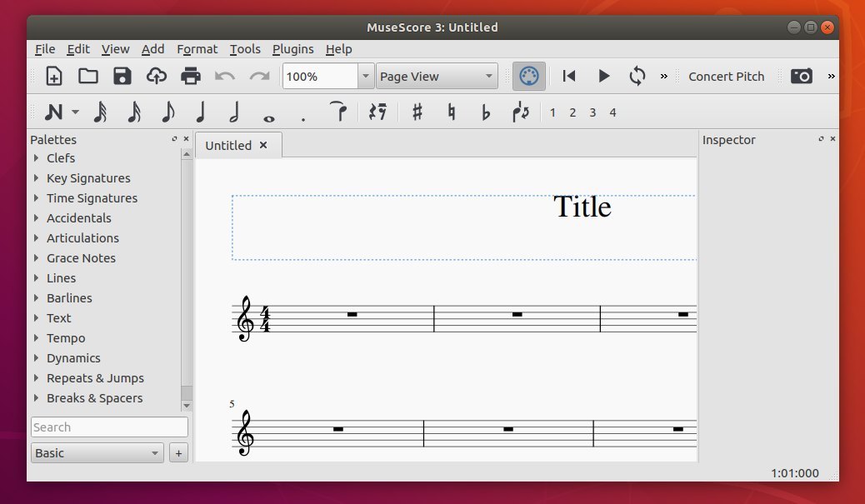Select the 32nd note duration
865x504 pixels.
[x=100, y=112]
